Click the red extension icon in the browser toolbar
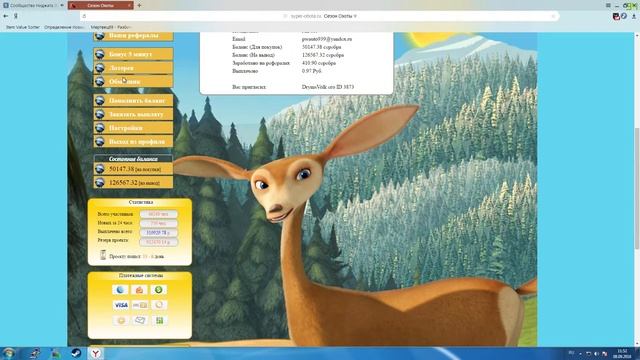Viewport: 640px width, 360px height. [616, 16]
